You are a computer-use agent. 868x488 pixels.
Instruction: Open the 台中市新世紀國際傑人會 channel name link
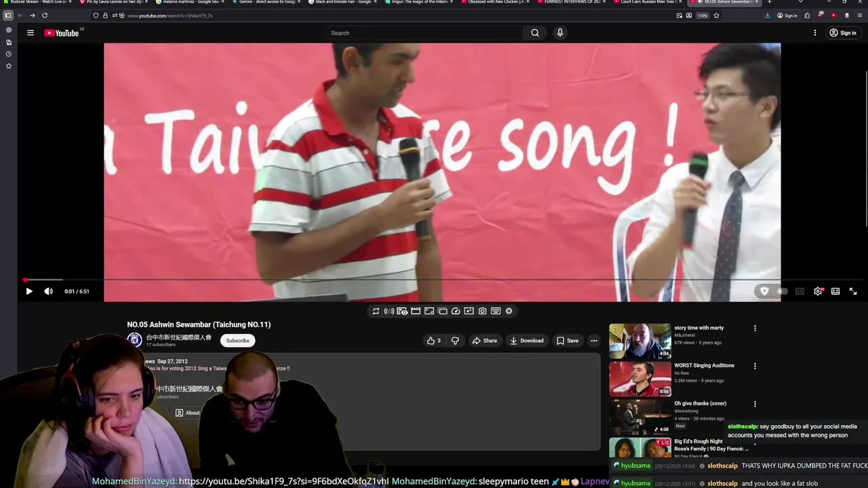pos(179,337)
